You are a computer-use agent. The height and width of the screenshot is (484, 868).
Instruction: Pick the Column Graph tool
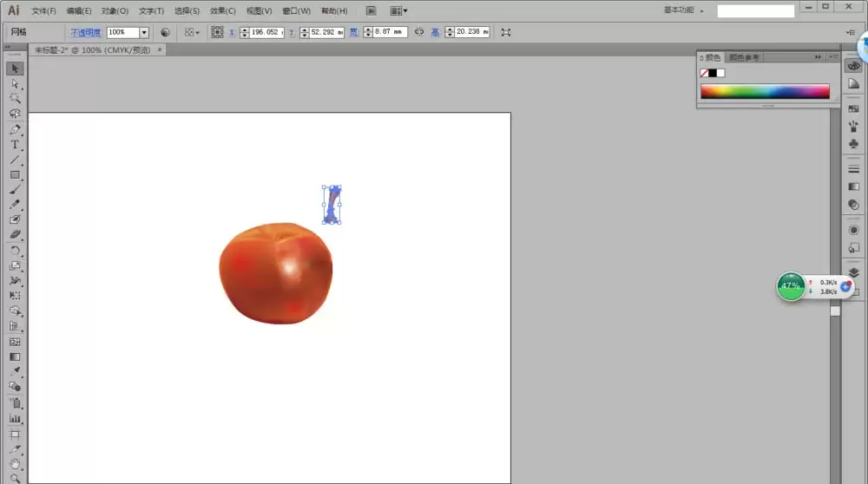coord(15,419)
